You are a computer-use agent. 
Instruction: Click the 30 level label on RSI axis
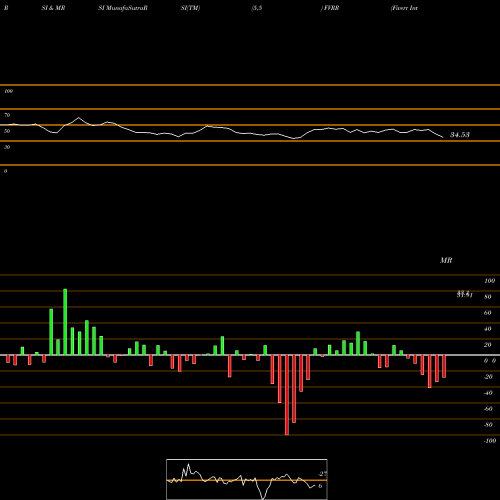pos(7,147)
